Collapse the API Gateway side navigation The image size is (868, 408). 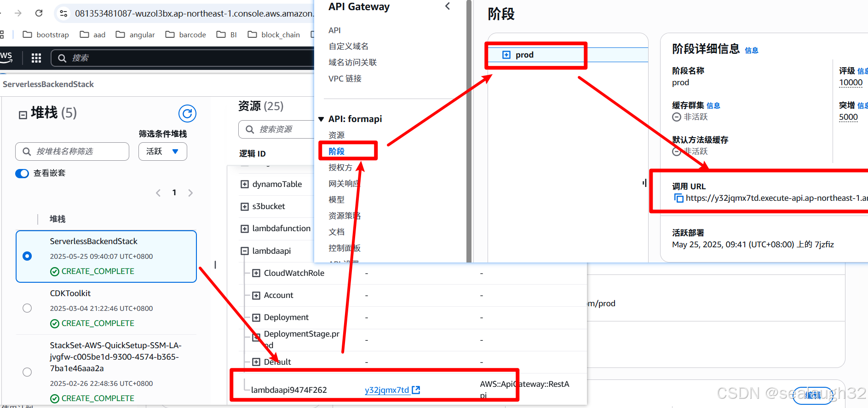[x=448, y=6]
